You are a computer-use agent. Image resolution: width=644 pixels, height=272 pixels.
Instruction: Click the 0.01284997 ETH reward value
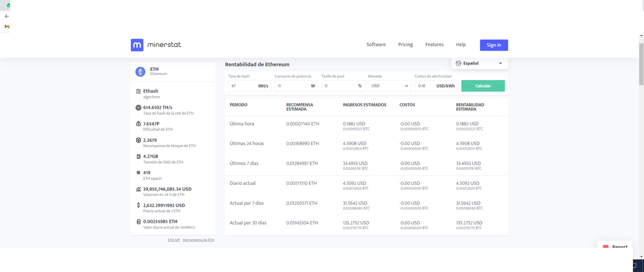302,164
